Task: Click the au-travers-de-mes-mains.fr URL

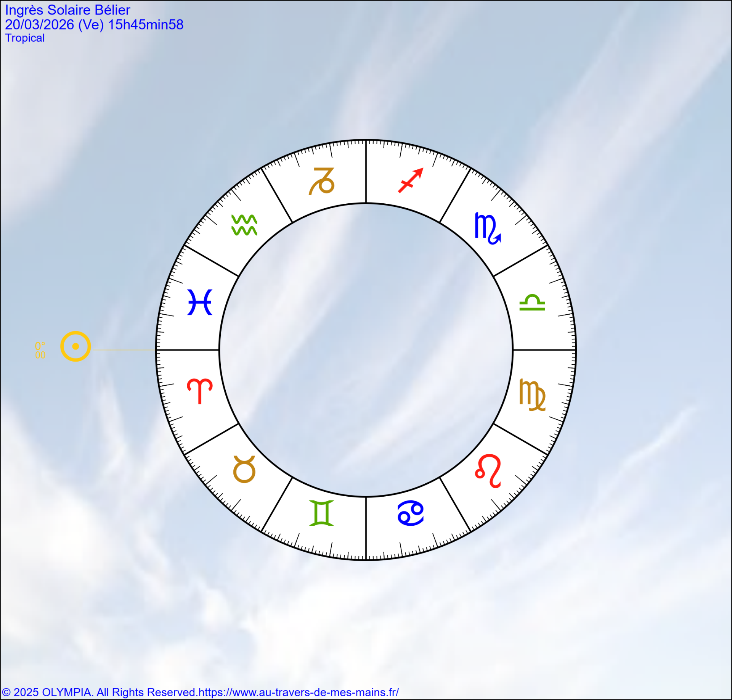Action: (299, 692)
